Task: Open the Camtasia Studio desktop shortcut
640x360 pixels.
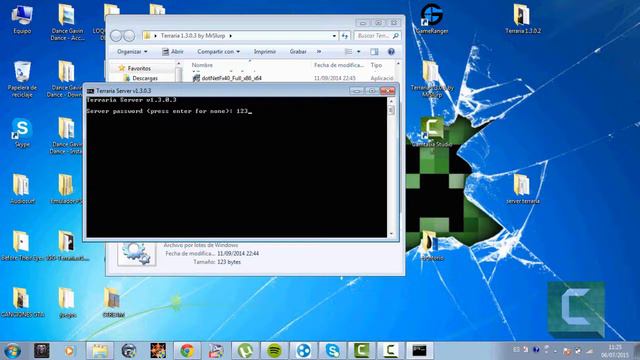Action: (432, 132)
